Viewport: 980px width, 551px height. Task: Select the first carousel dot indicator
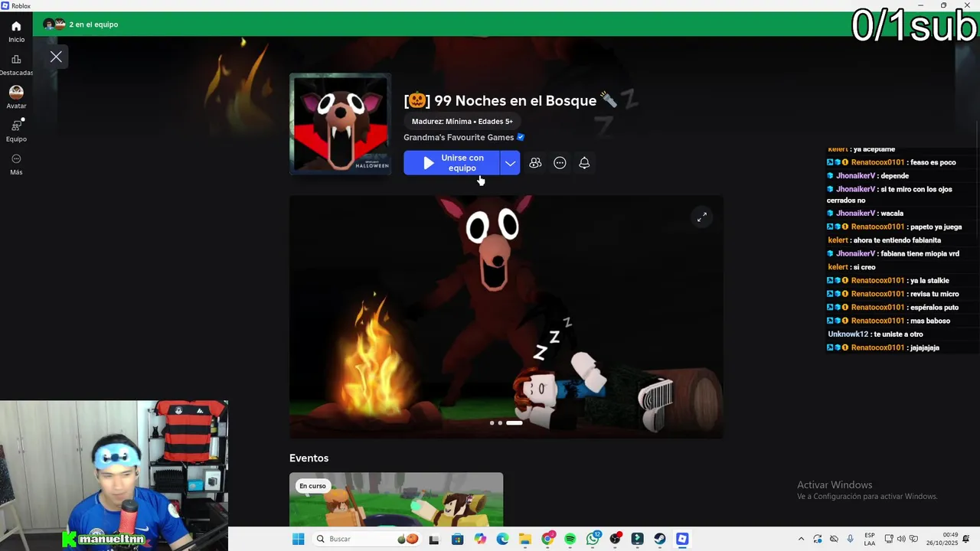pos(492,422)
